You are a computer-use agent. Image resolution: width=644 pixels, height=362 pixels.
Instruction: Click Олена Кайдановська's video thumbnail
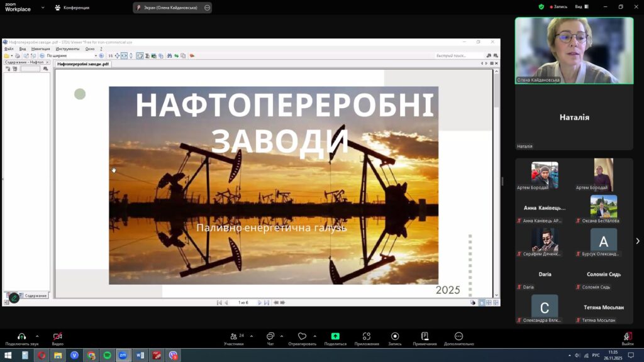574,50
